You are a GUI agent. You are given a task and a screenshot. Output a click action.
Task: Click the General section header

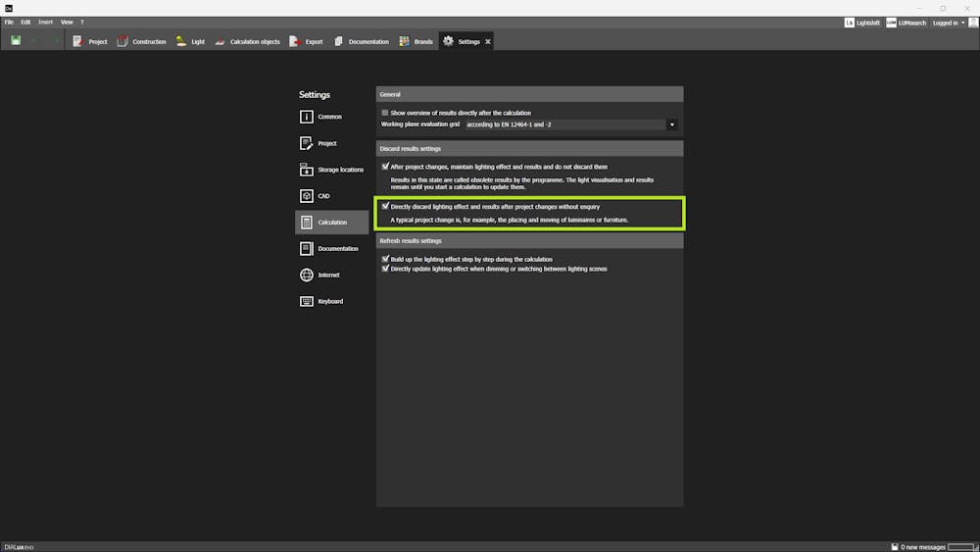tap(529, 94)
